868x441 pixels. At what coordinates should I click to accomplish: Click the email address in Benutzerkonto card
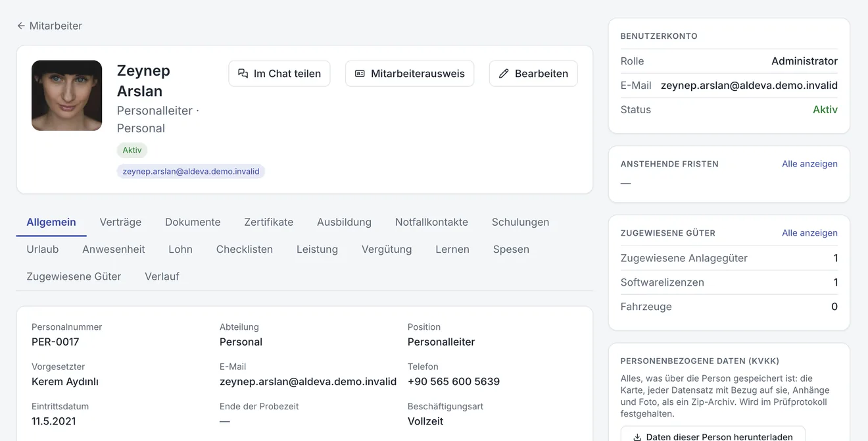pos(749,86)
